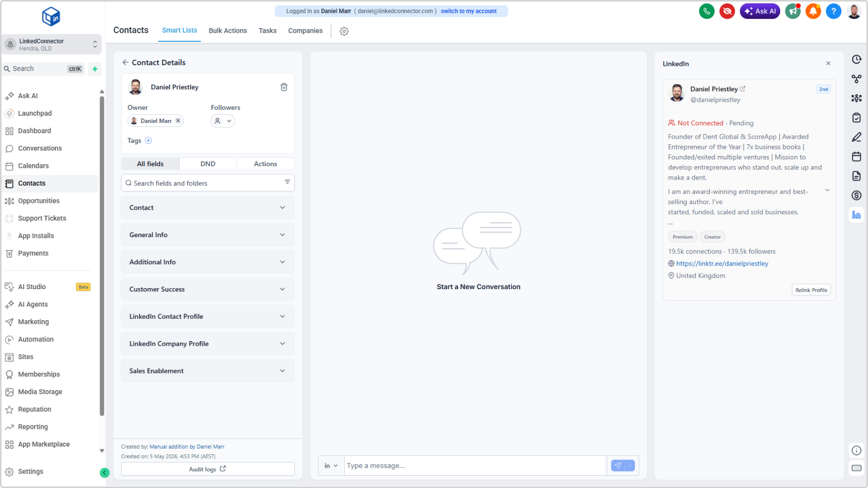Open the user avatar menu in header
868x488 pixels.
(854, 11)
